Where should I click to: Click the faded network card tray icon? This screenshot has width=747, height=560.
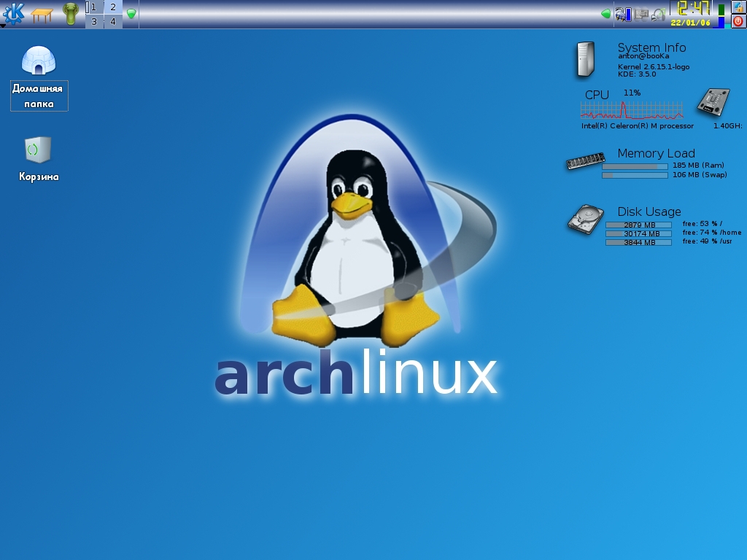(x=640, y=15)
